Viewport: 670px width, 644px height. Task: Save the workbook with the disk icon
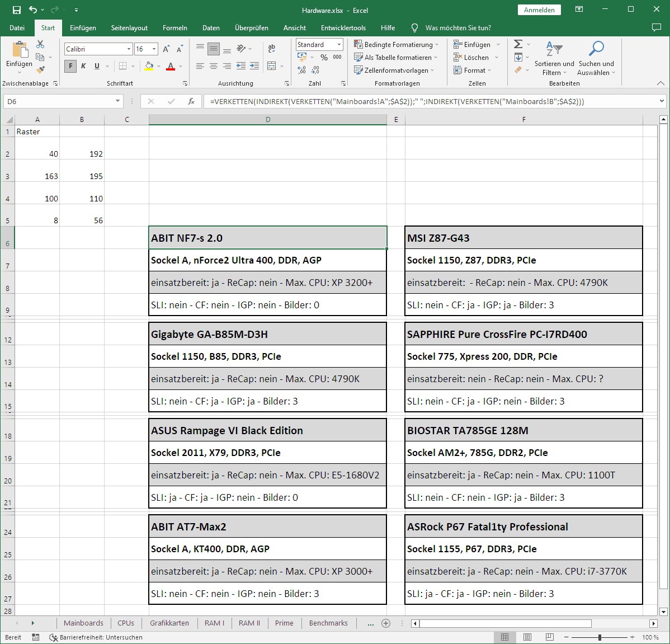16,10
